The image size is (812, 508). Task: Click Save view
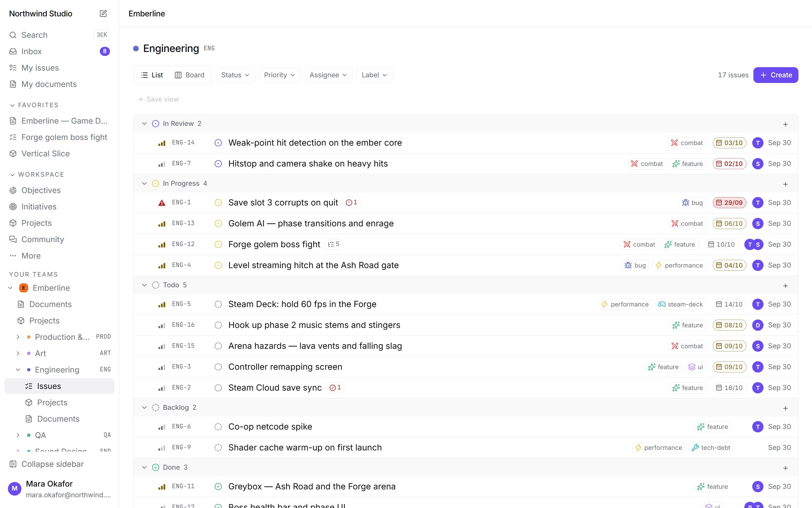click(x=159, y=99)
